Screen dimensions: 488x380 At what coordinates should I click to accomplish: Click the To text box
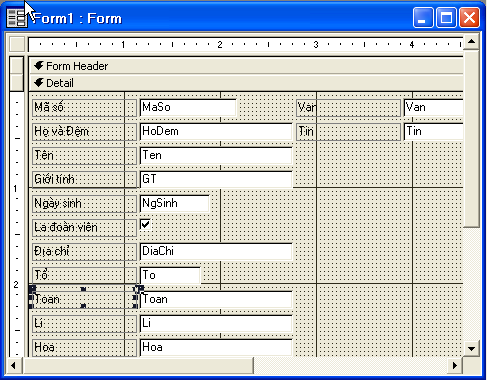(170, 275)
